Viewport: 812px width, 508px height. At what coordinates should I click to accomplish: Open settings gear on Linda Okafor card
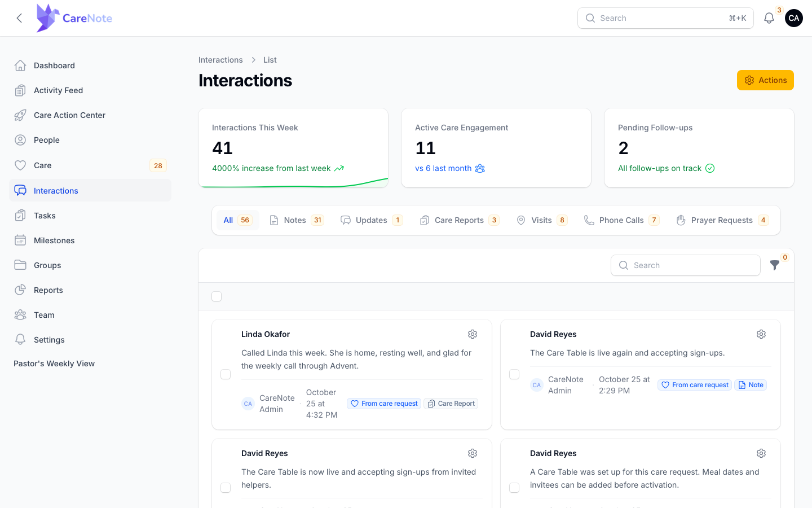tap(473, 334)
